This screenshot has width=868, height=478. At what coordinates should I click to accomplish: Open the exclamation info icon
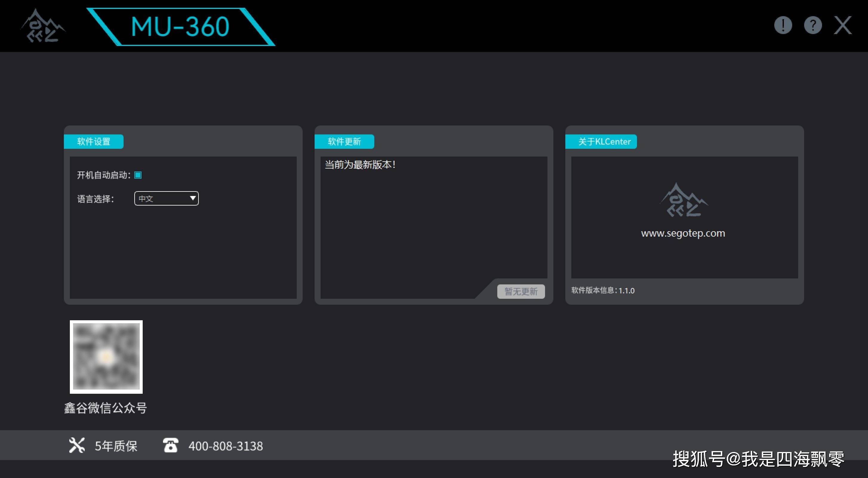[x=783, y=25]
